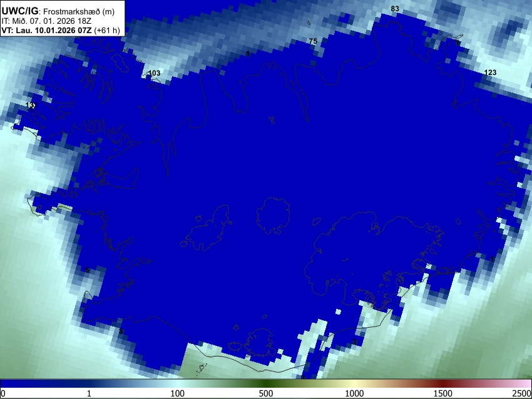Click the '100' tick on the color legend
Image resolution: width=532 pixels, height=399 pixels.
pos(178,393)
